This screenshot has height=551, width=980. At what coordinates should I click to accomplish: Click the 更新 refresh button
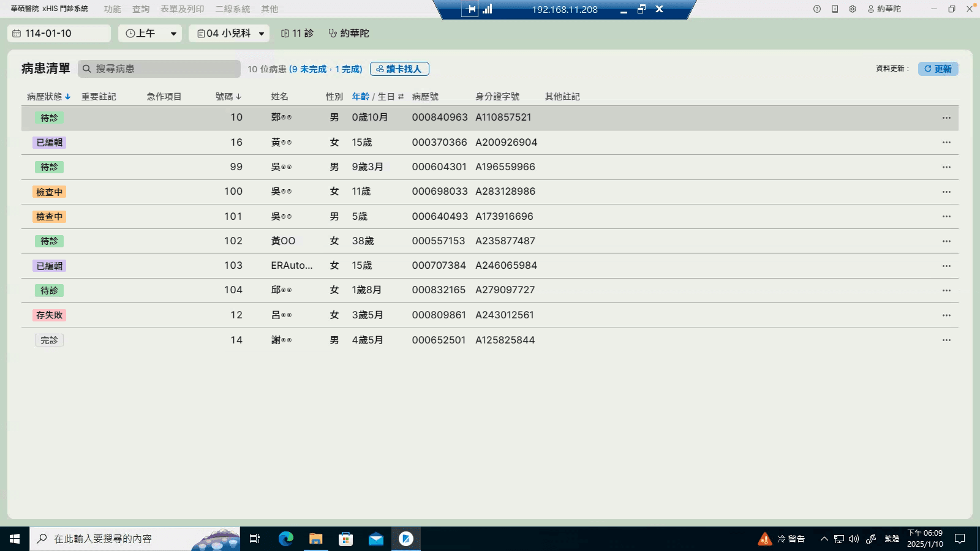pos(938,69)
